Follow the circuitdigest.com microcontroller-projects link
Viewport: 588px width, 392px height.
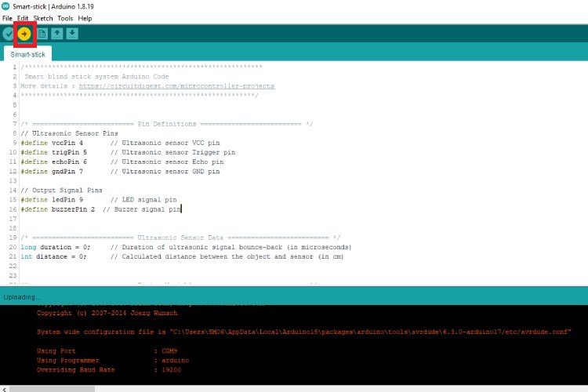click(176, 86)
